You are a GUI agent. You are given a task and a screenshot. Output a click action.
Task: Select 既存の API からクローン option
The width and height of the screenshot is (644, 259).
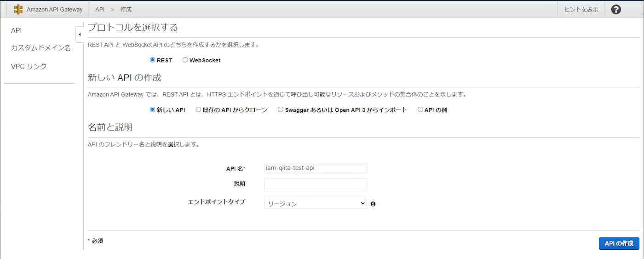coord(199,110)
